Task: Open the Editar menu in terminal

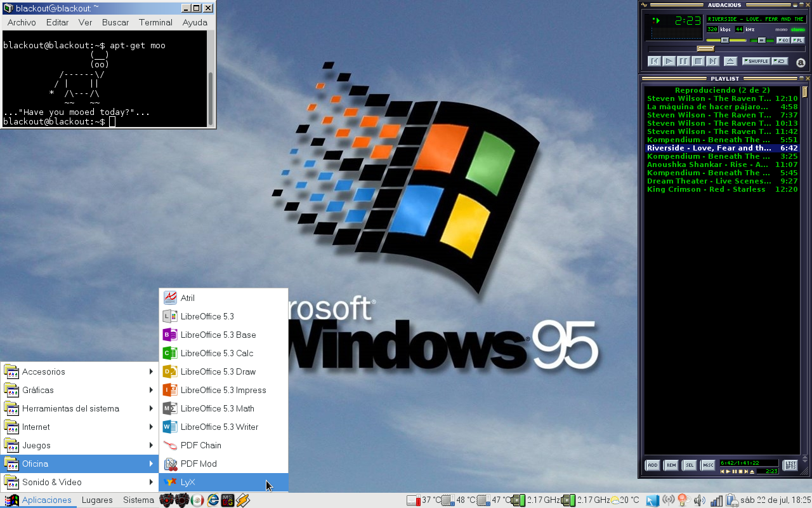Action: coord(57,22)
